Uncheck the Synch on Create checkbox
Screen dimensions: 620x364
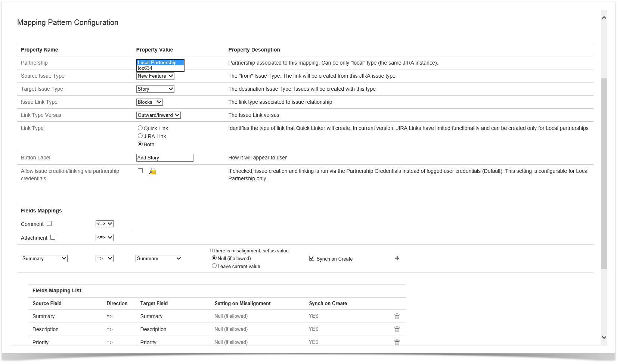point(311,258)
